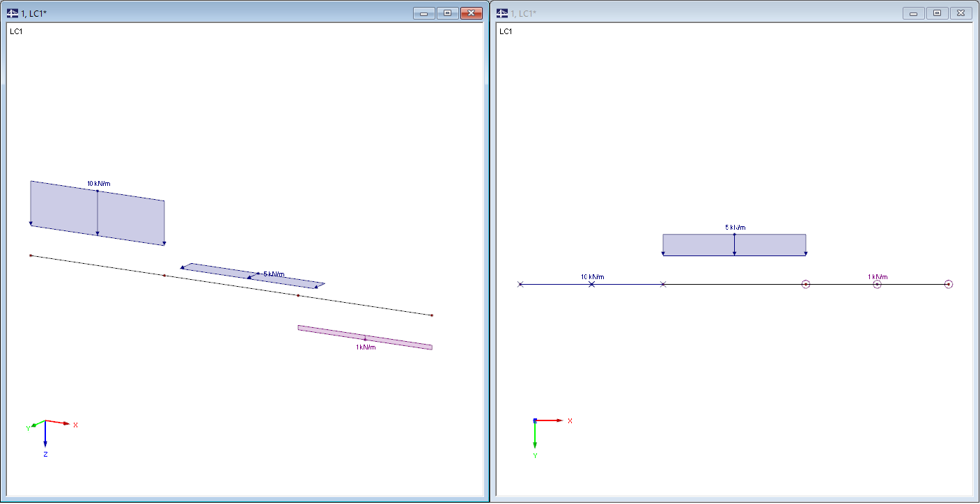Restore the right model window with the restore button
The width and height of the screenshot is (980, 504).
935,12
